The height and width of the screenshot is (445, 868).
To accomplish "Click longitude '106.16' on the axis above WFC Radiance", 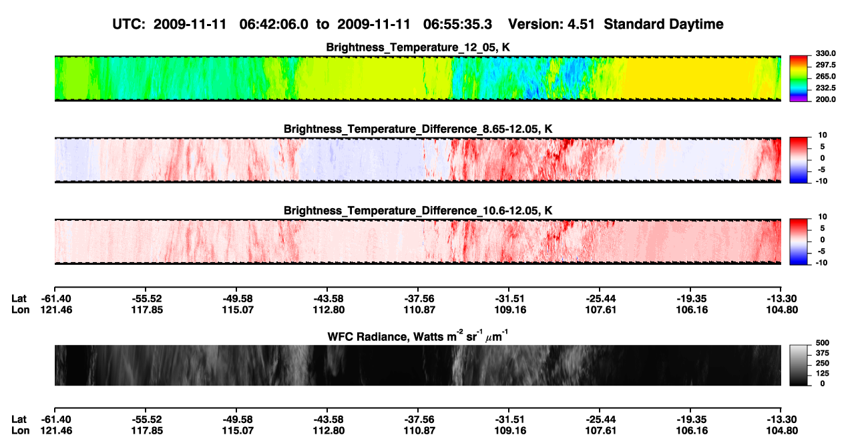I will click(x=690, y=309).
